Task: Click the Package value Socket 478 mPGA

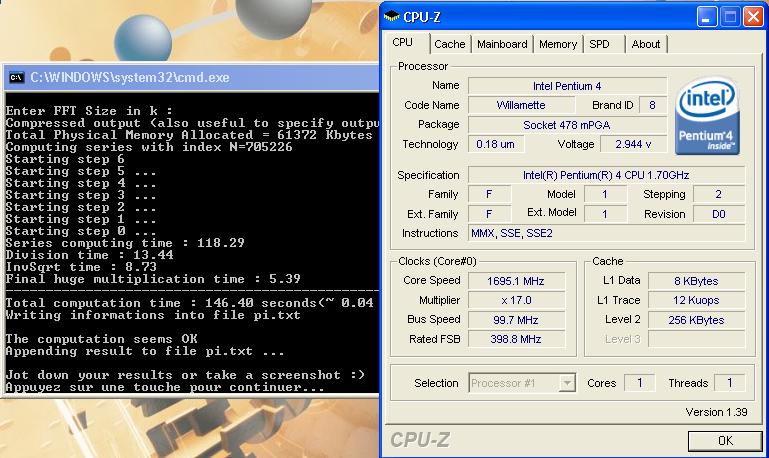Action: pyautogui.click(x=567, y=125)
